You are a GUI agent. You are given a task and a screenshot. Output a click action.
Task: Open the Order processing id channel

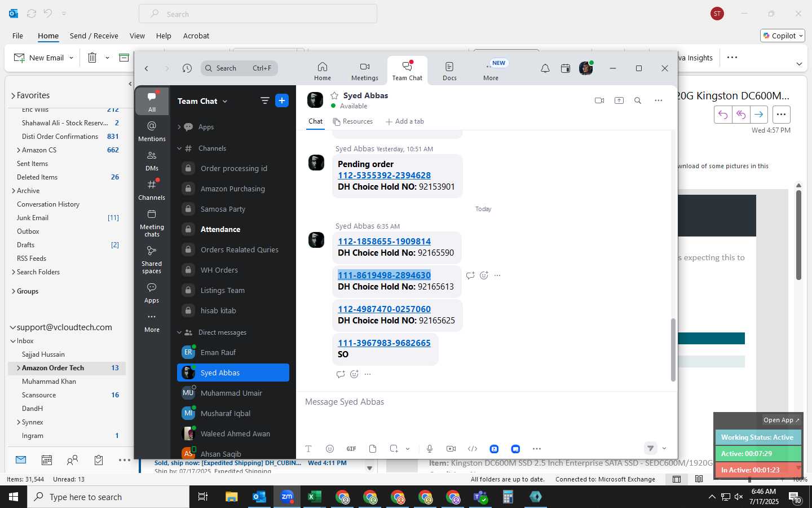tap(233, 168)
